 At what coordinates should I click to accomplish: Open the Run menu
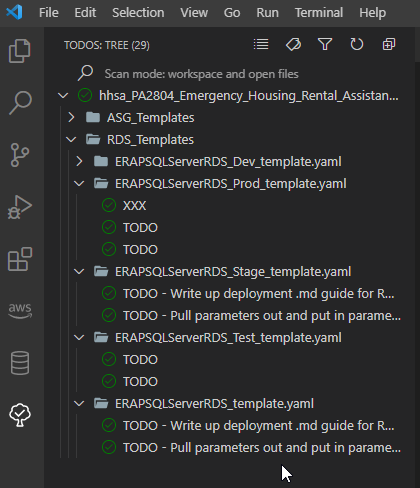(x=267, y=13)
